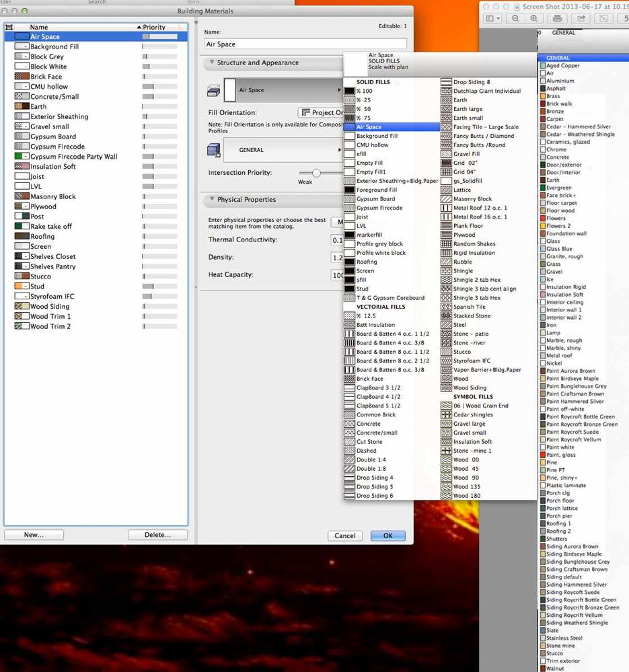Screen dimensions: 629x672
Task: Choose Wood Siding from fill popup menu
Action: click(x=488, y=388)
